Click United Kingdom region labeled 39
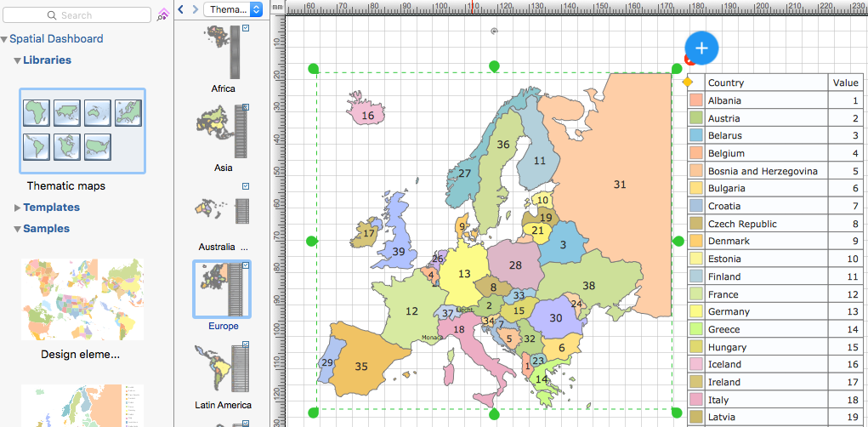The image size is (868, 427). [x=399, y=251]
